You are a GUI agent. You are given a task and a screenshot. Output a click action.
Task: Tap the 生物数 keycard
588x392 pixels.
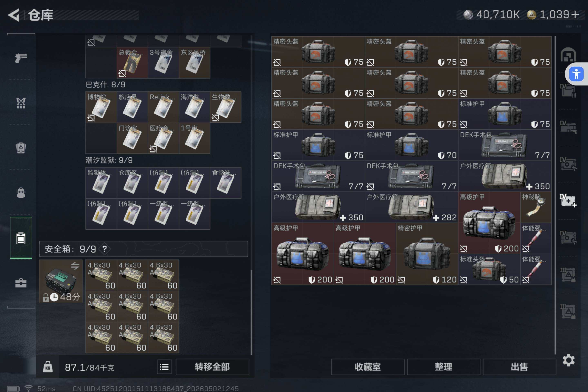[225, 107]
